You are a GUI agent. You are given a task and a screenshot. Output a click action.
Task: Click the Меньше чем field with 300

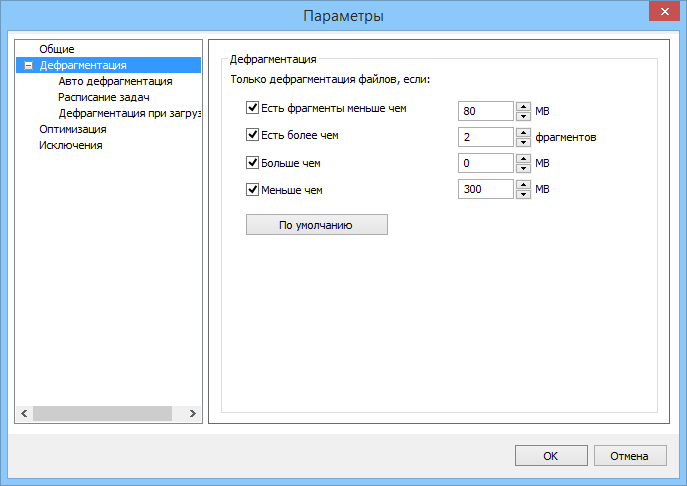coord(485,189)
